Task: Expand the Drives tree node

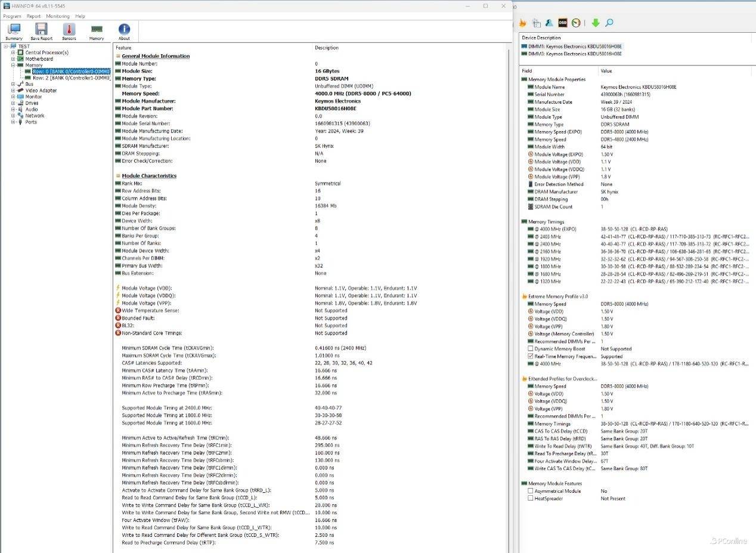Action: [x=13, y=103]
